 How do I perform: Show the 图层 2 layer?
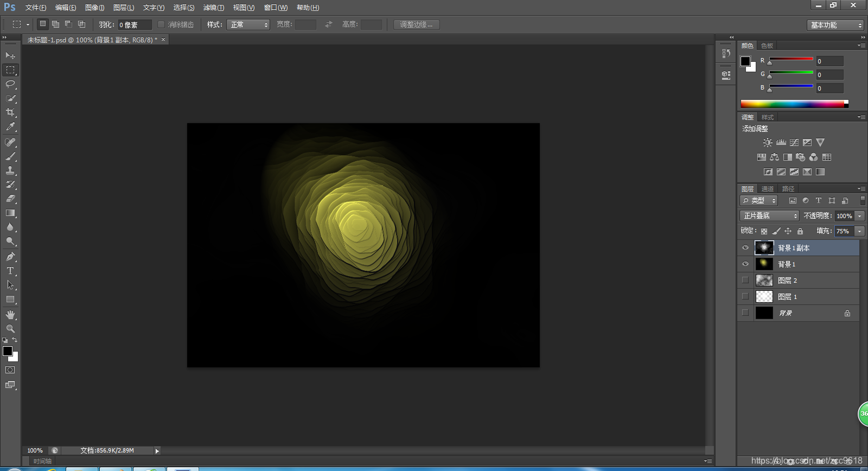745,281
